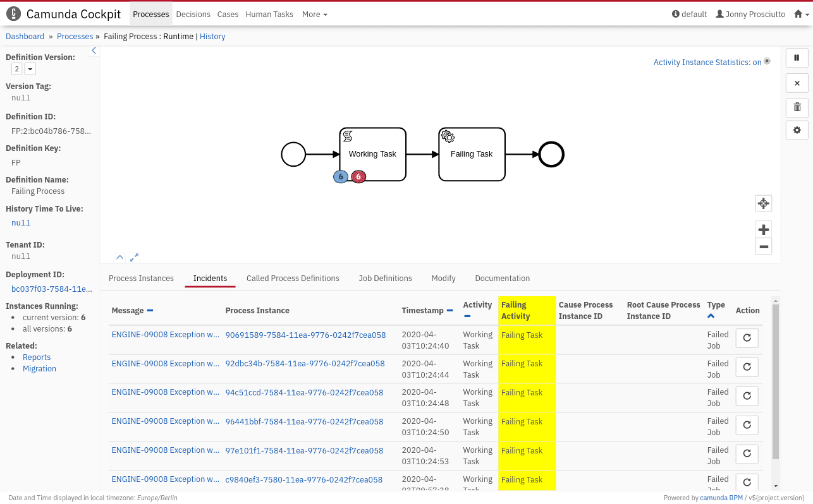This screenshot has height=504, width=813.
Task: Open the home app switcher dropdown
Action: (801, 14)
